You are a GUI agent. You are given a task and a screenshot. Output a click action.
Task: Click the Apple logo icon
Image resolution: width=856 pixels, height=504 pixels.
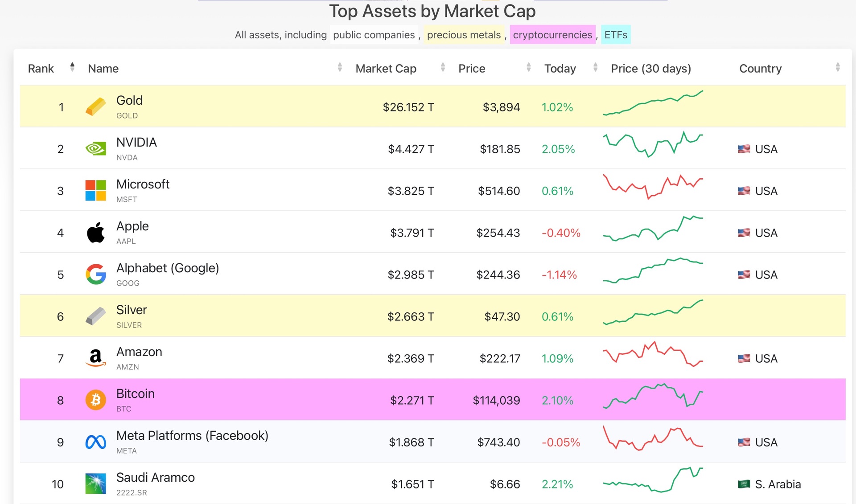(95, 233)
